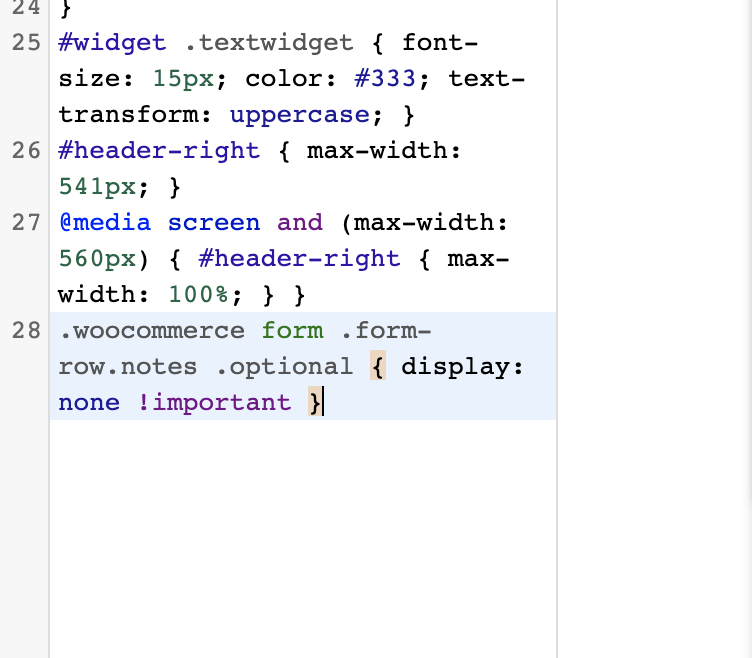Click the uppercase keyword value
The height and width of the screenshot is (658, 752).
click(299, 115)
